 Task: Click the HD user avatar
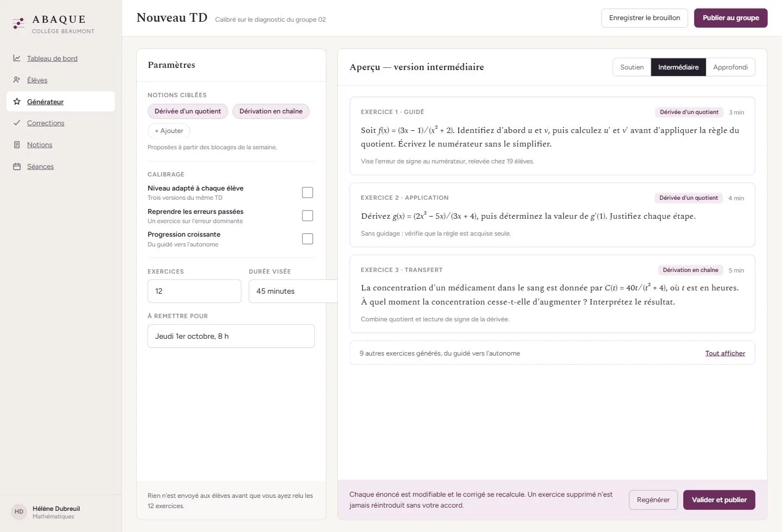[19, 512]
